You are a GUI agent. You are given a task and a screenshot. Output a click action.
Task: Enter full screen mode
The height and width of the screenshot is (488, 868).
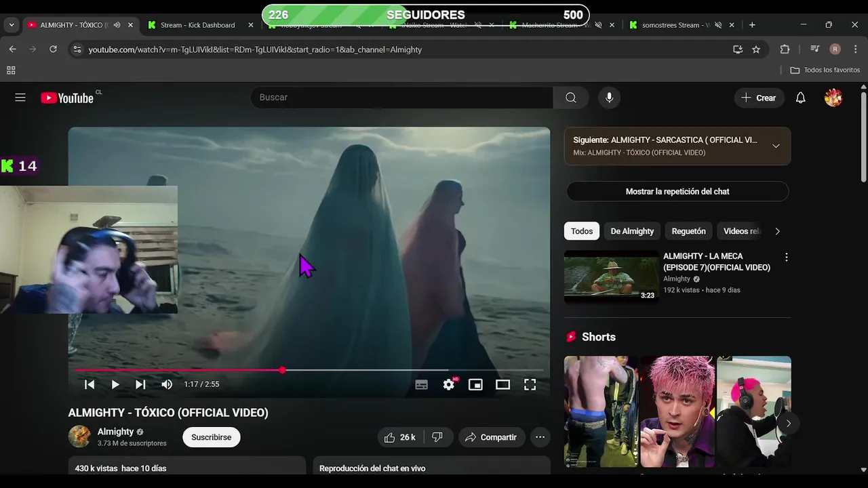[530, 384]
